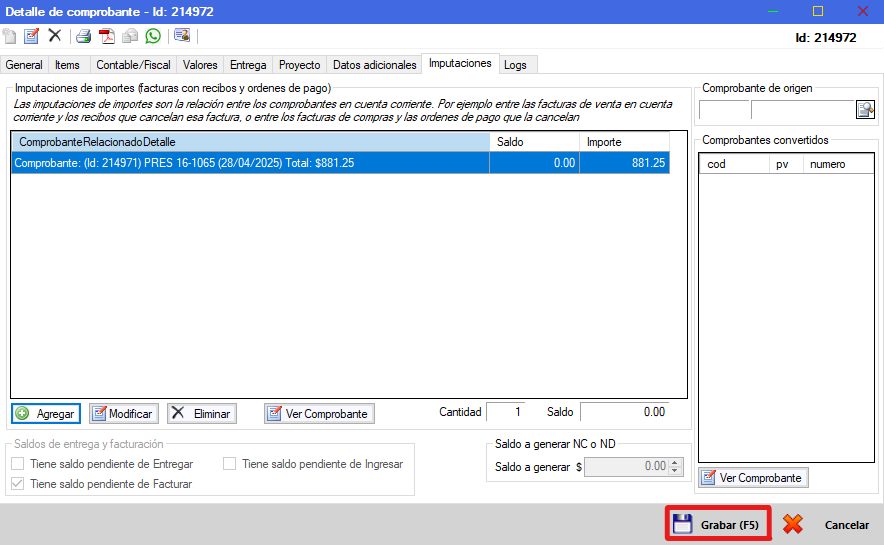Open the Entrega tab
Viewport: 884px width, 545px height.
[247, 65]
